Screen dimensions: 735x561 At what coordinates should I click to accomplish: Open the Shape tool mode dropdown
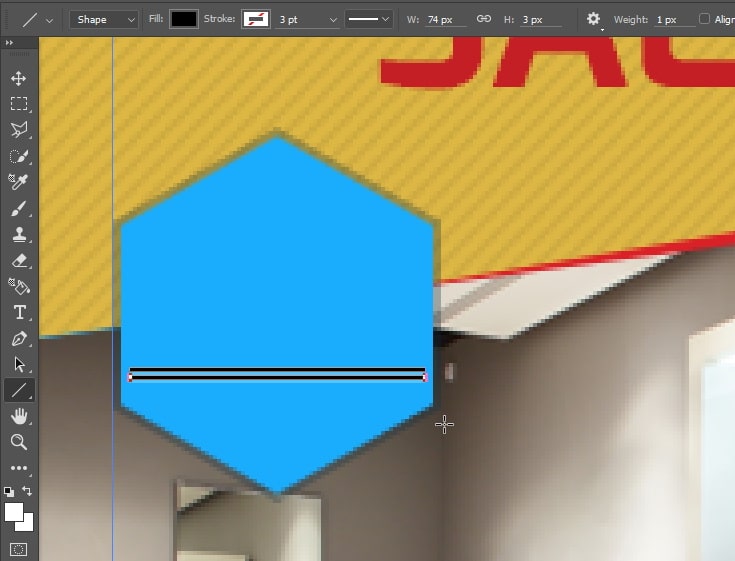pos(104,20)
